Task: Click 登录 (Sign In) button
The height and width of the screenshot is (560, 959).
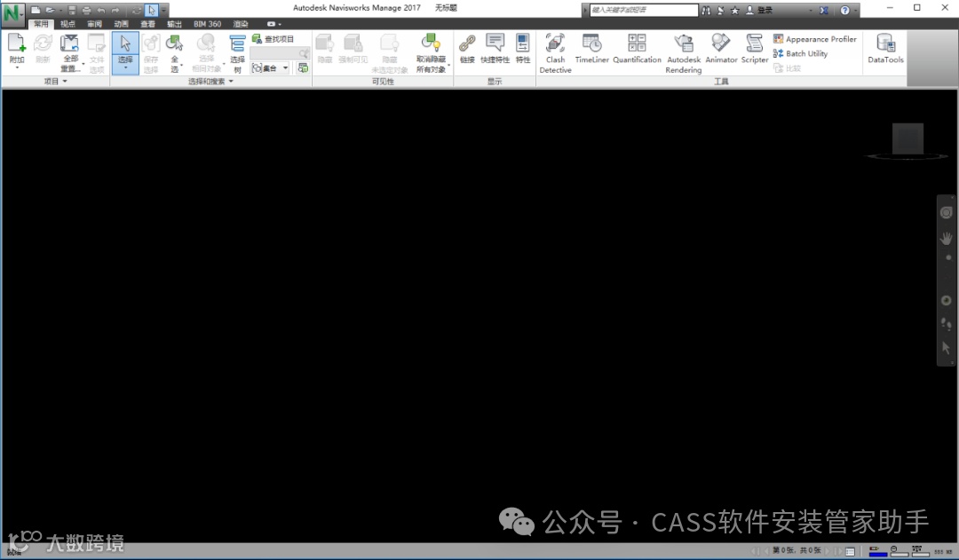Action: (x=759, y=11)
